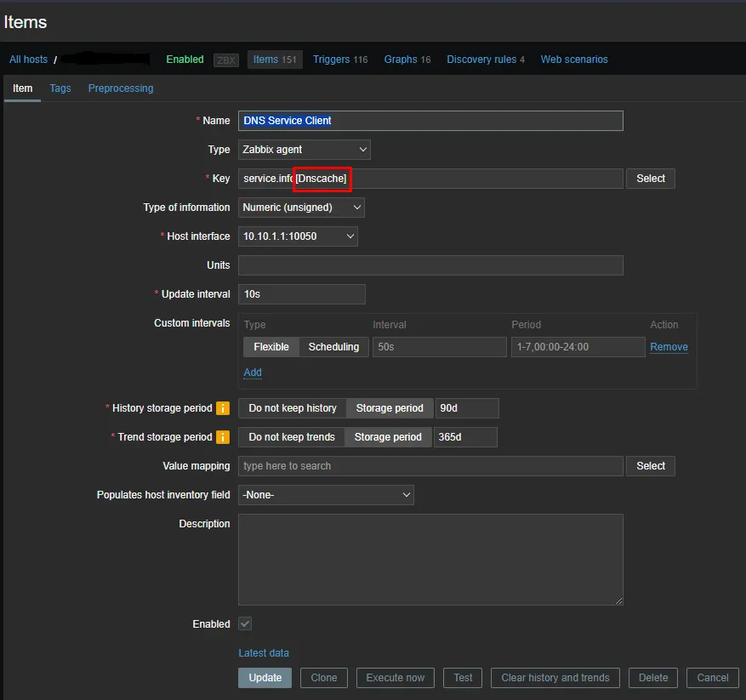This screenshot has height=700, width=746.
Task: Click Remove link for custom interval
Action: [669, 347]
